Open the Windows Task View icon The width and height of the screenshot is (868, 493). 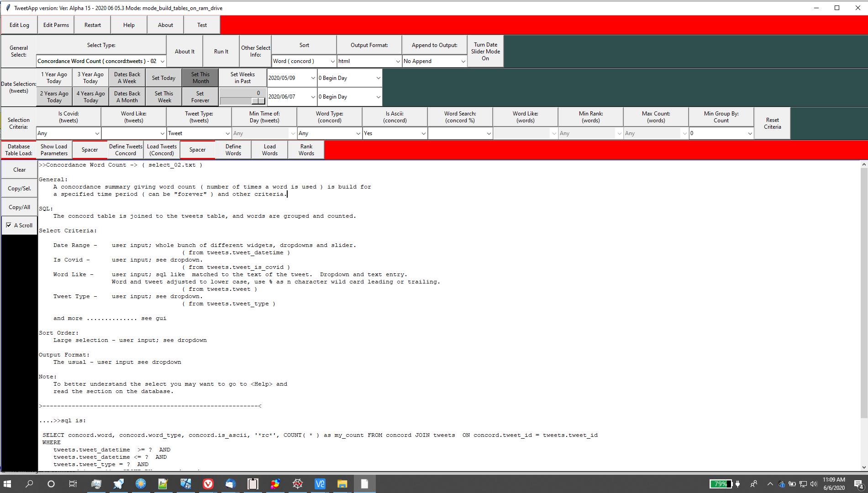tap(73, 484)
